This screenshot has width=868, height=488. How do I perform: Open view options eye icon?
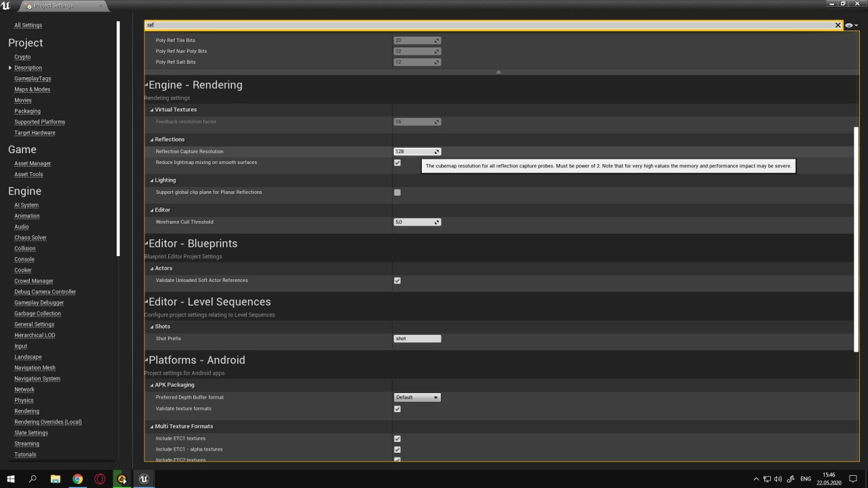tap(851, 25)
